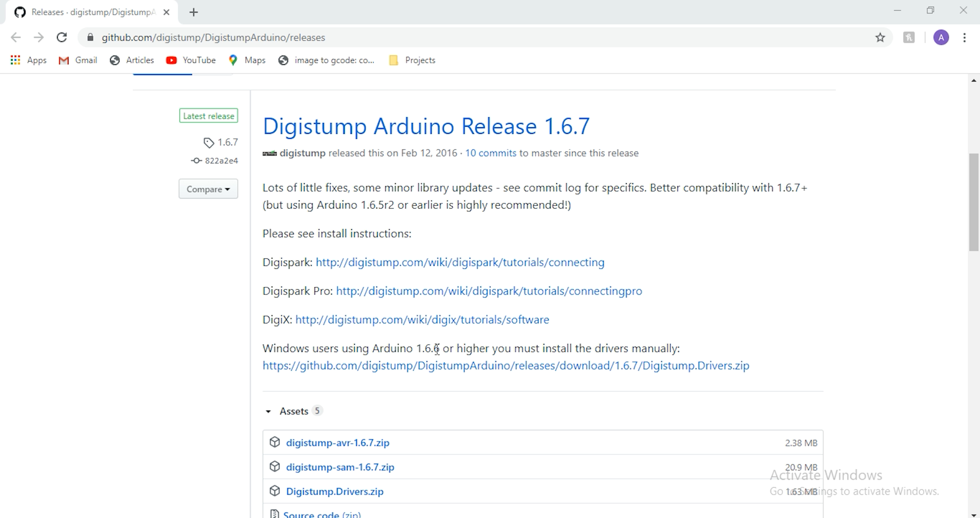Click the digistump author avatar
Screen dimensions: 980x518
(269, 154)
